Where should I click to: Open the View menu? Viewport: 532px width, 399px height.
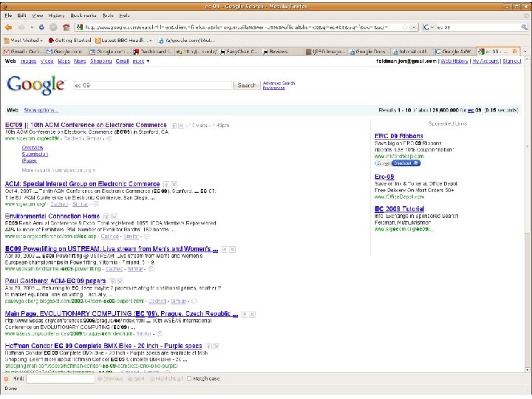click(38, 16)
